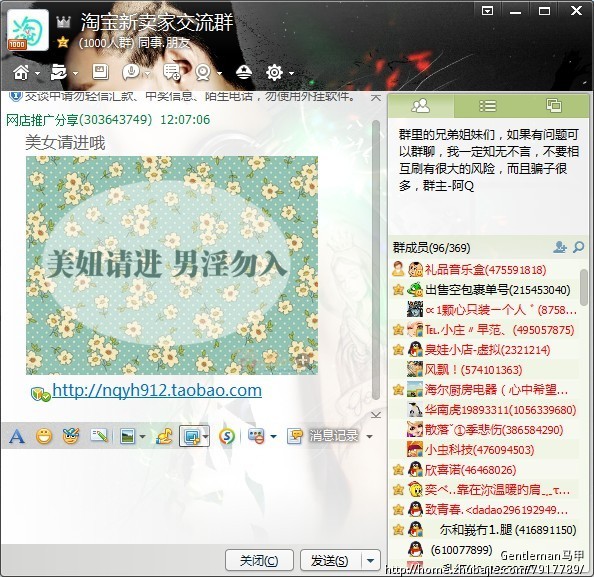
Task: Open the handwriting pad icon
Action: (x=99, y=436)
